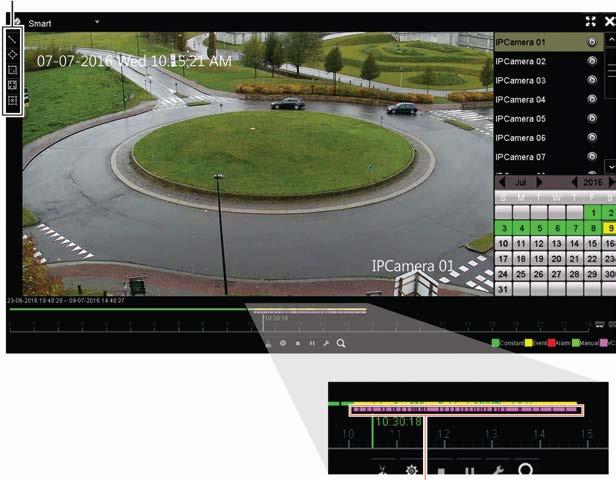Toggle full-screen view with the four-arrows icon
The height and width of the screenshot is (480, 616).
(x=590, y=22)
